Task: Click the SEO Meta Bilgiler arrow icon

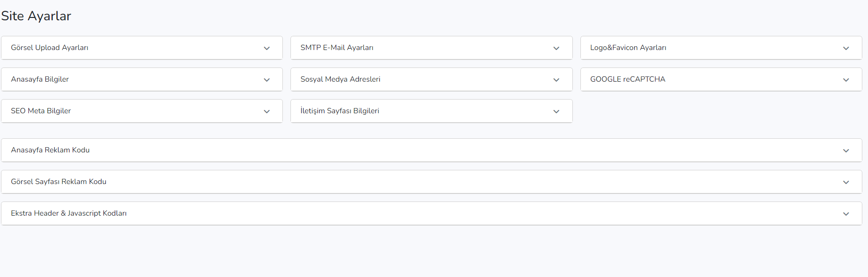Action: point(267,111)
